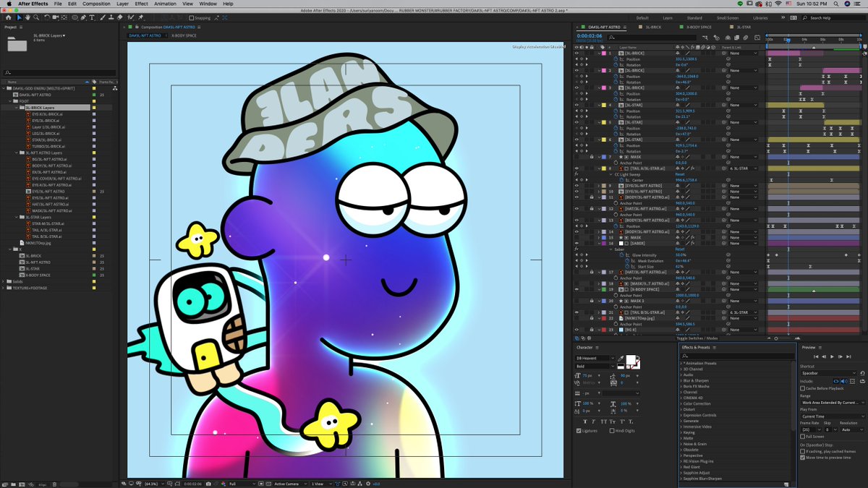Open the Animation menu
Viewport: 868px width, 488px height.
(x=166, y=4)
